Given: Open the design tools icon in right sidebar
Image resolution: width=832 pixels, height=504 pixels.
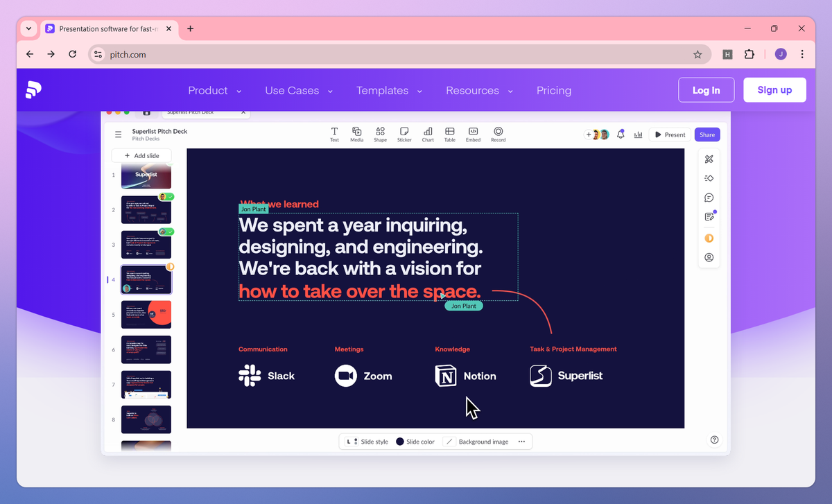Looking at the screenshot, I should [x=709, y=159].
